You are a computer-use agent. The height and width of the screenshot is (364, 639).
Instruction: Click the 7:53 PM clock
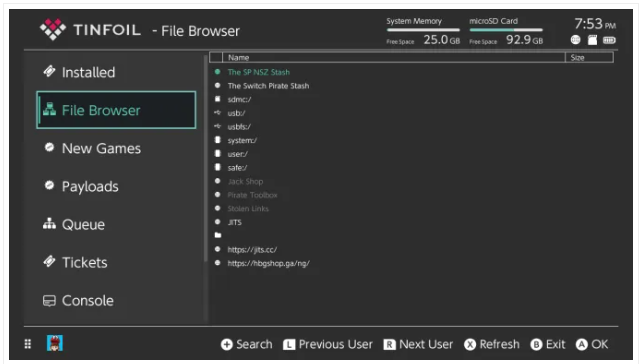tap(595, 24)
